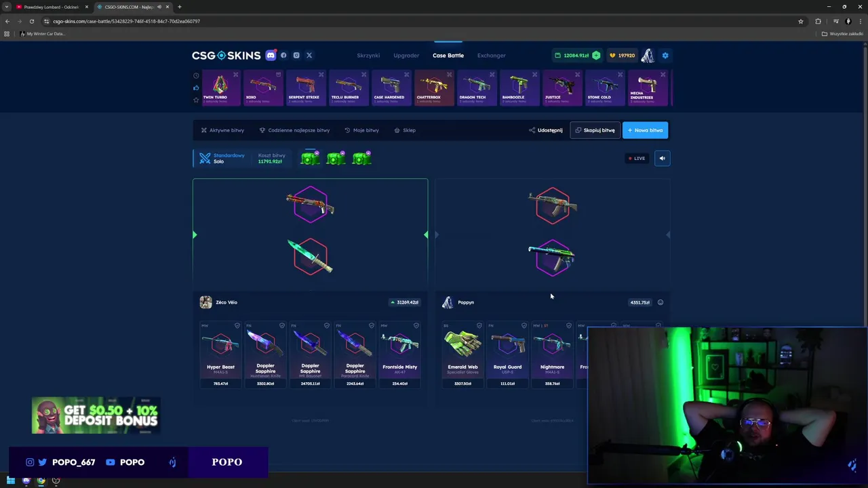Image resolution: width=868 pixels, height=488 pixels.
Task: Open the Windows Start button
Action: pos(11,481)
